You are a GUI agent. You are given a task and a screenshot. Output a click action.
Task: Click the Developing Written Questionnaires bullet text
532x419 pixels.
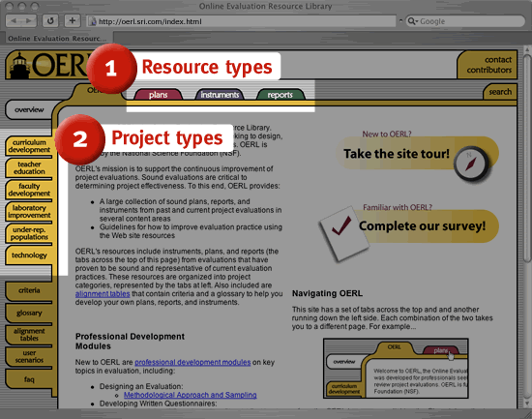(158, 404)
